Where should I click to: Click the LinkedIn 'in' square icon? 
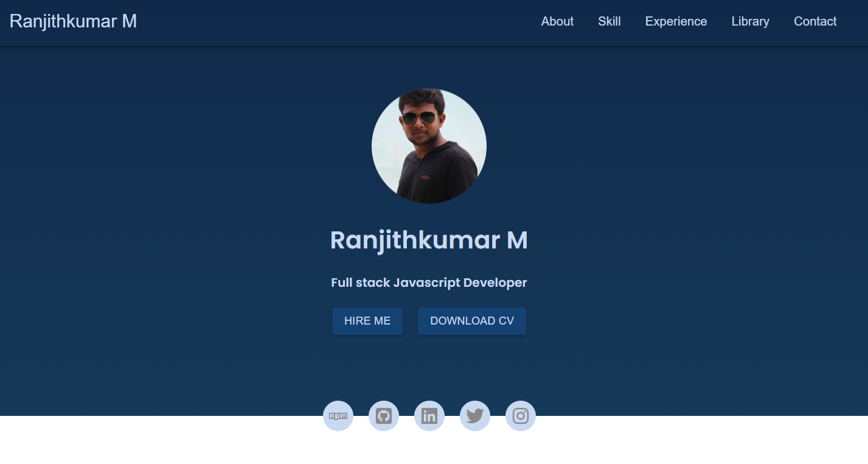coord(429,416)
